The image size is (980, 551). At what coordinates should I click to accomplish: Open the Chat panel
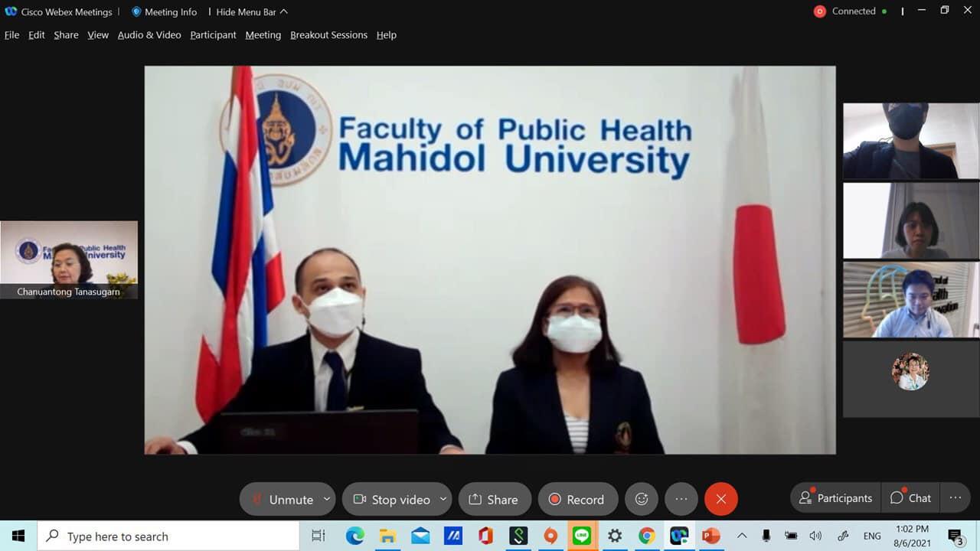coord(910,498)
